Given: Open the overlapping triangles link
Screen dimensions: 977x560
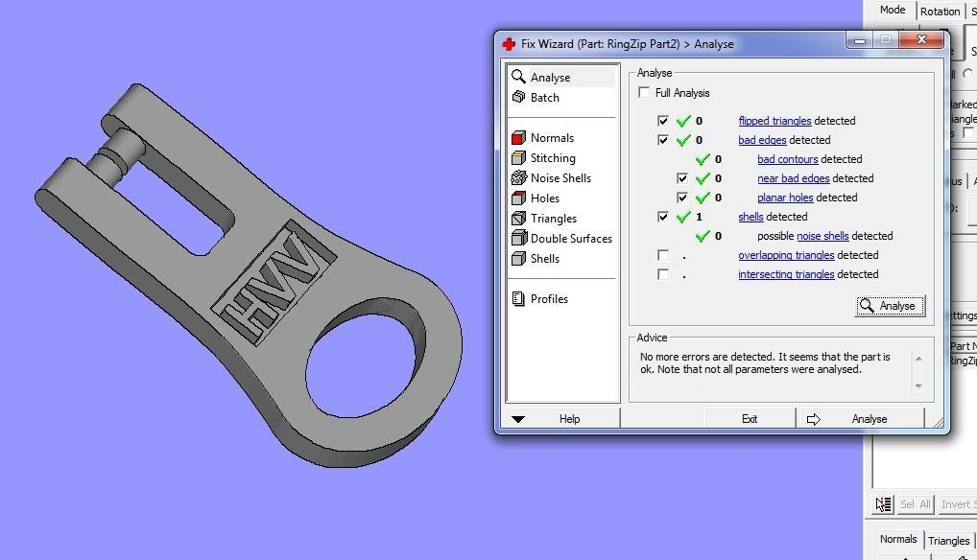Looking at the screenshot, I should point(786,255).
